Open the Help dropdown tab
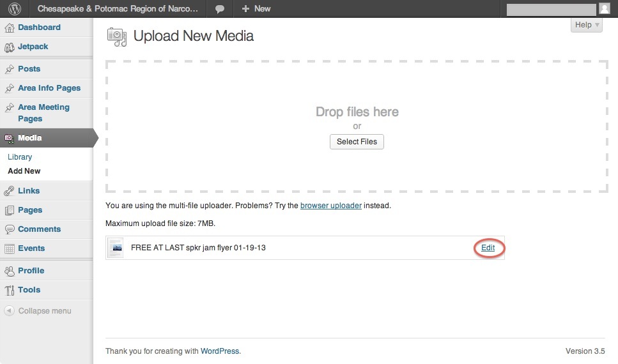618x364 pixels. click(587, 25)
